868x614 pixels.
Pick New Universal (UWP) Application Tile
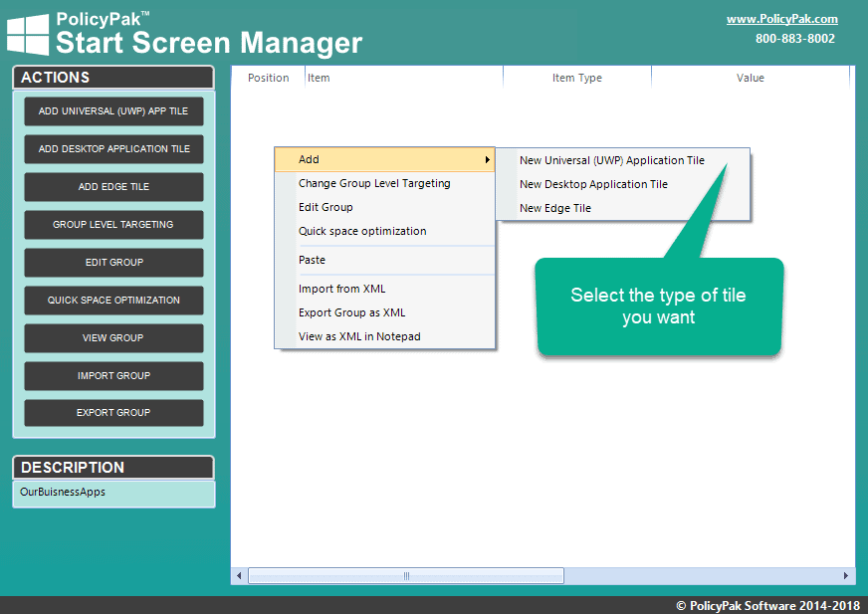(623, 160)
